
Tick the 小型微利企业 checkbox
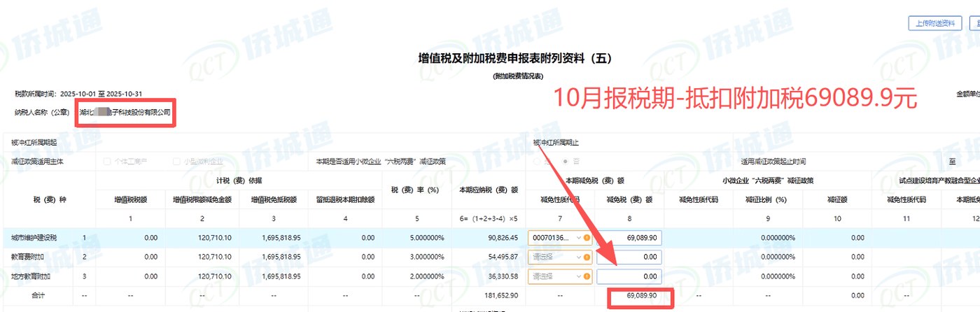177,162
